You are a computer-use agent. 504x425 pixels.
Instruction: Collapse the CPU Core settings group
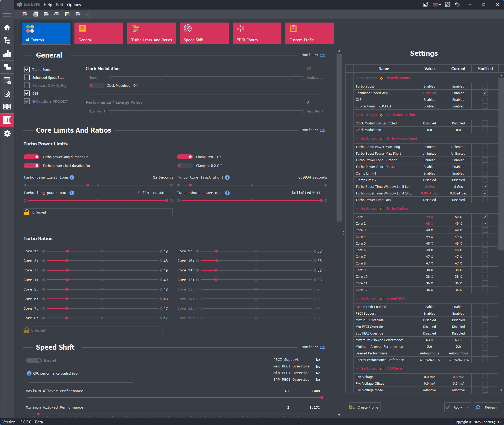click(x=357, y=368)
